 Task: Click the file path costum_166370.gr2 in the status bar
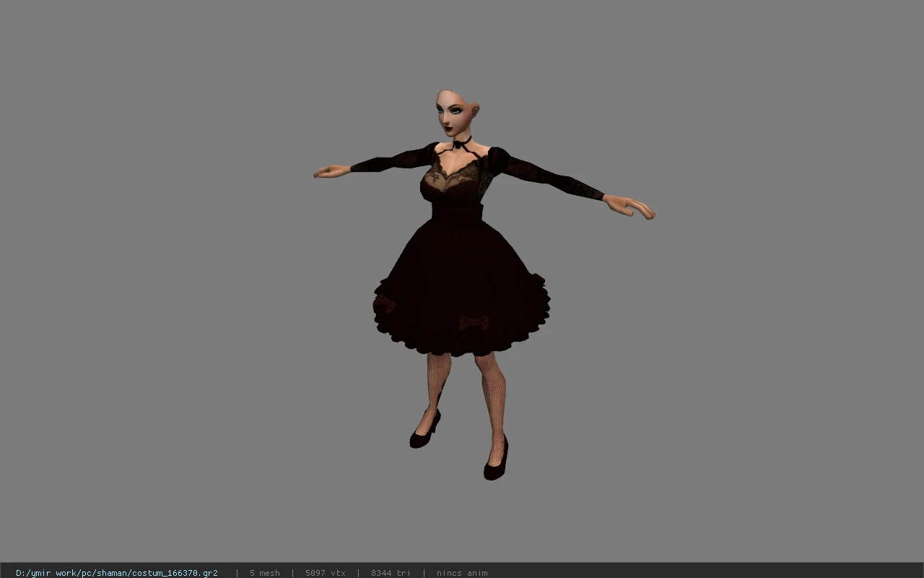point(117,573)
